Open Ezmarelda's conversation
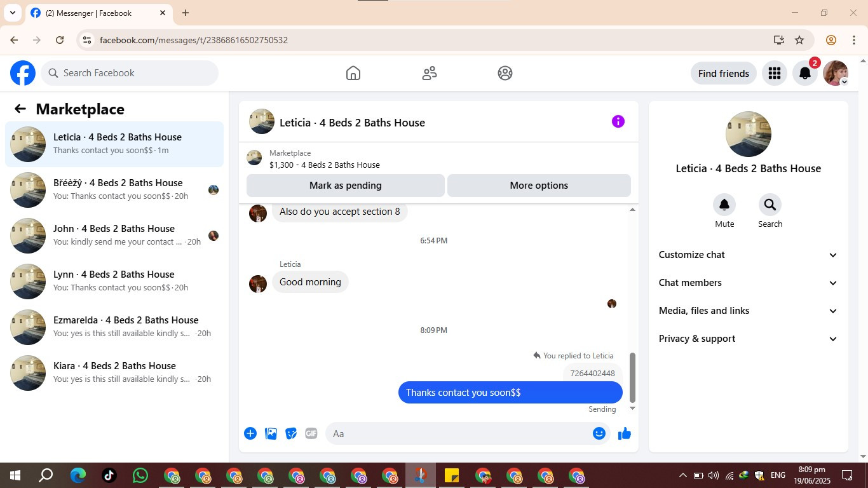This screenshot has width=868, height=488. click(114, 327)
